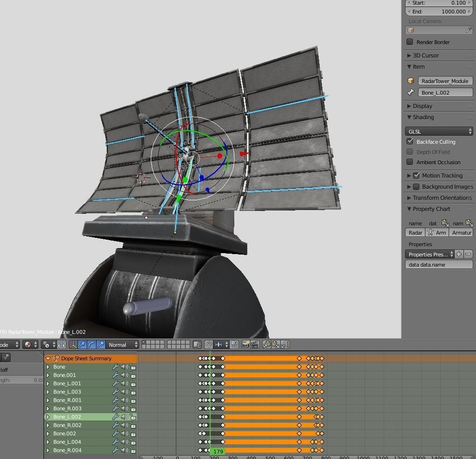This screenshot has width=476, height=459.
Task: Click the Arm data field in Property Chart
Action: click(x=437, y=233)
